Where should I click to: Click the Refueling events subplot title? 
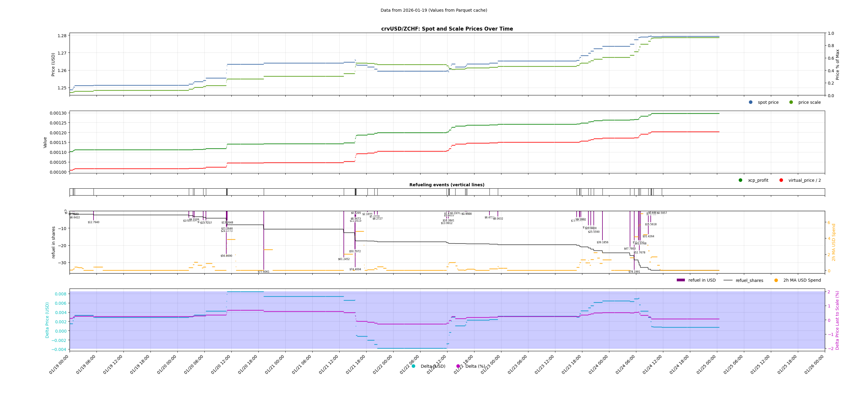447,185
